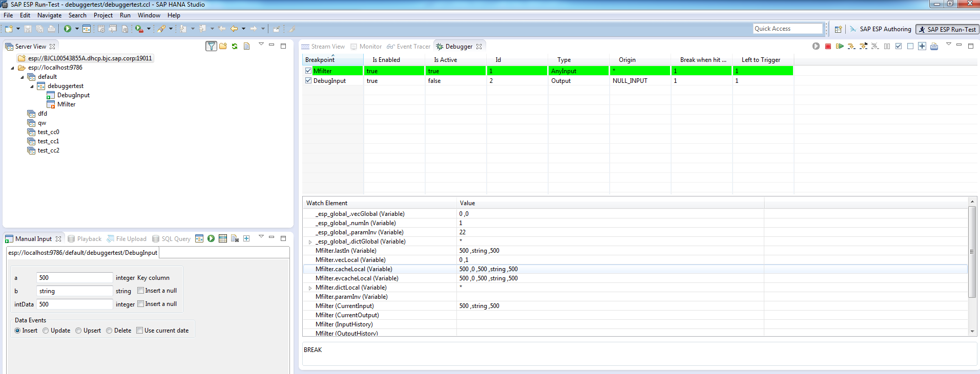Image resolution: width=980 pixels, height=374 pixels.
Task: Click the document page icon in Server View toolbar
Action: tap(246, 46)
